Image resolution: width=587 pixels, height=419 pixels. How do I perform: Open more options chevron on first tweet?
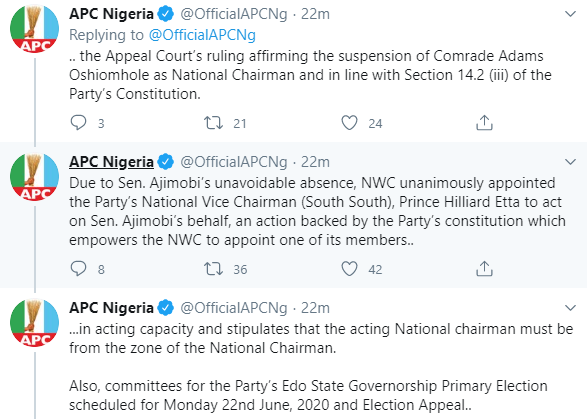point(570,14)
